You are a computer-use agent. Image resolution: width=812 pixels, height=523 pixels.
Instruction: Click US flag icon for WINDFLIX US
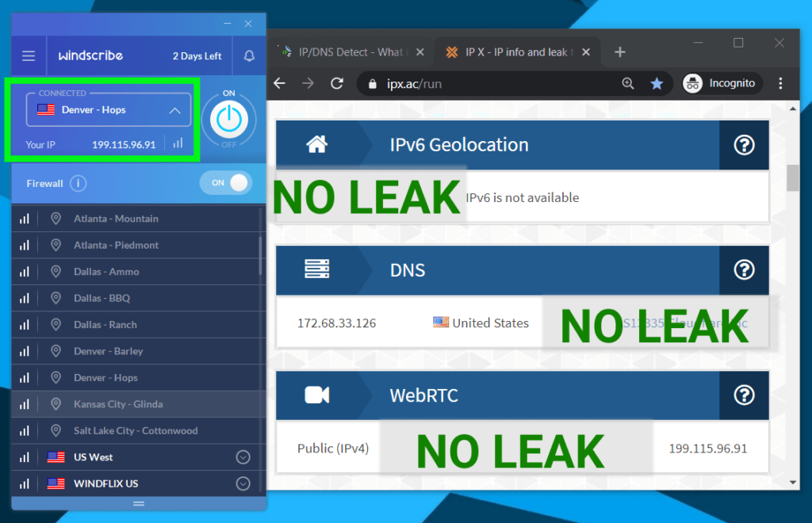(x=56, y=483)
